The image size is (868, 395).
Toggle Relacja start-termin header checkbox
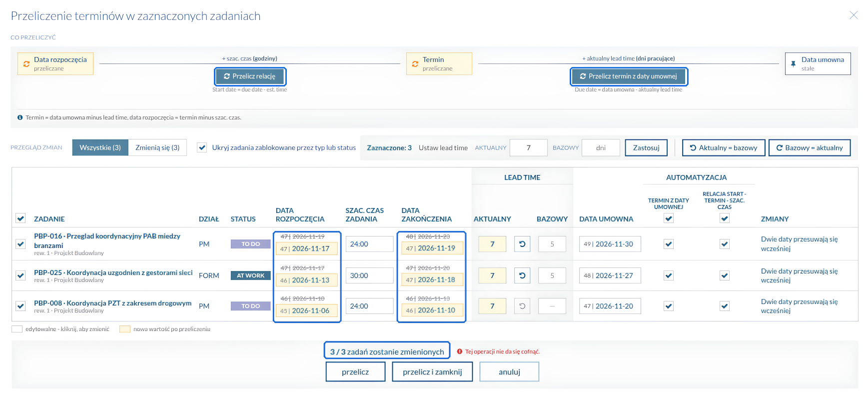[x=725, y=218]
